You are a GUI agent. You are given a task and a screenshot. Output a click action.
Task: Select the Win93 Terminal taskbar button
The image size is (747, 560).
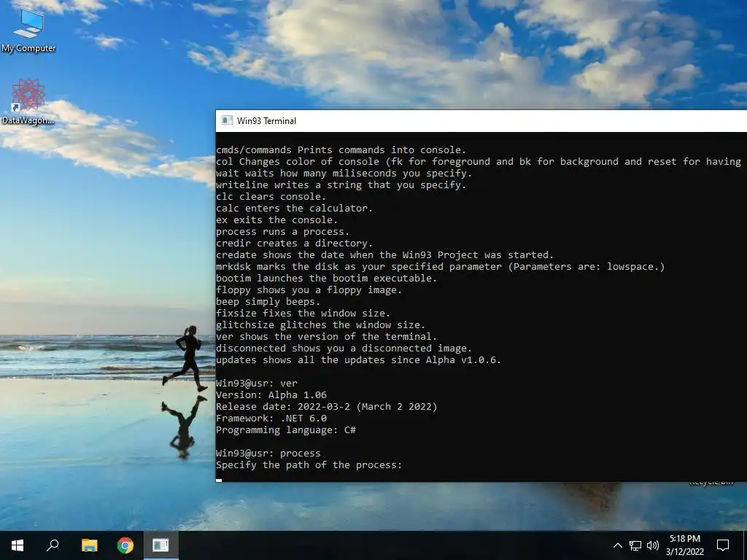161,545
